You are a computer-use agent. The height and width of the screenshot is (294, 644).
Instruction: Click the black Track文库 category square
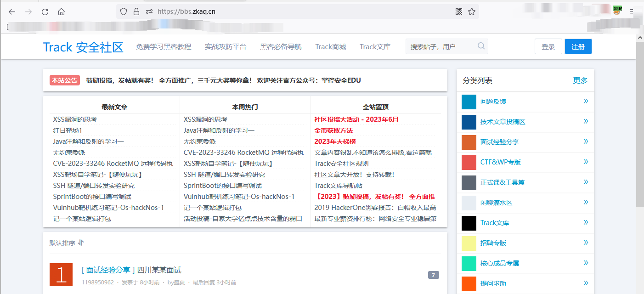pos(469,223)
